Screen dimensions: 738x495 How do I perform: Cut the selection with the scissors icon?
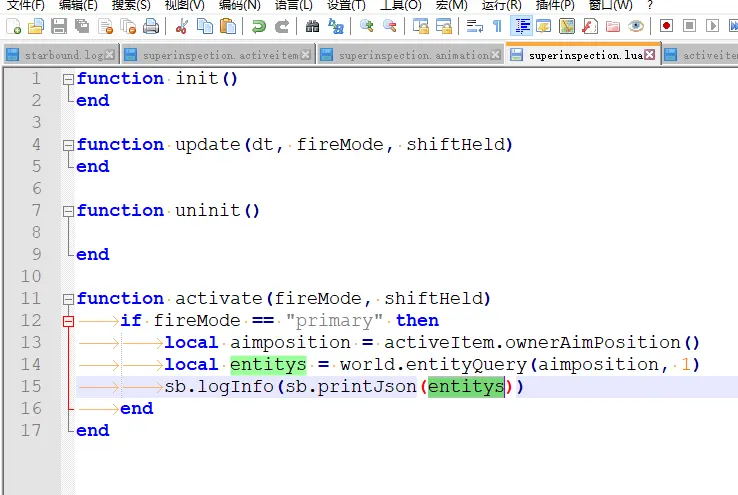(x=182, y=26)
